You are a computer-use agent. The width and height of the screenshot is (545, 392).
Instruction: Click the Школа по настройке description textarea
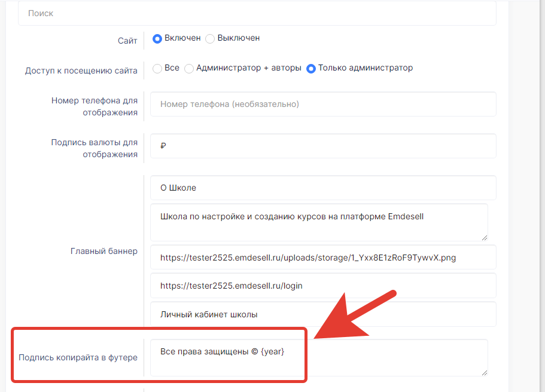[319, 222]
